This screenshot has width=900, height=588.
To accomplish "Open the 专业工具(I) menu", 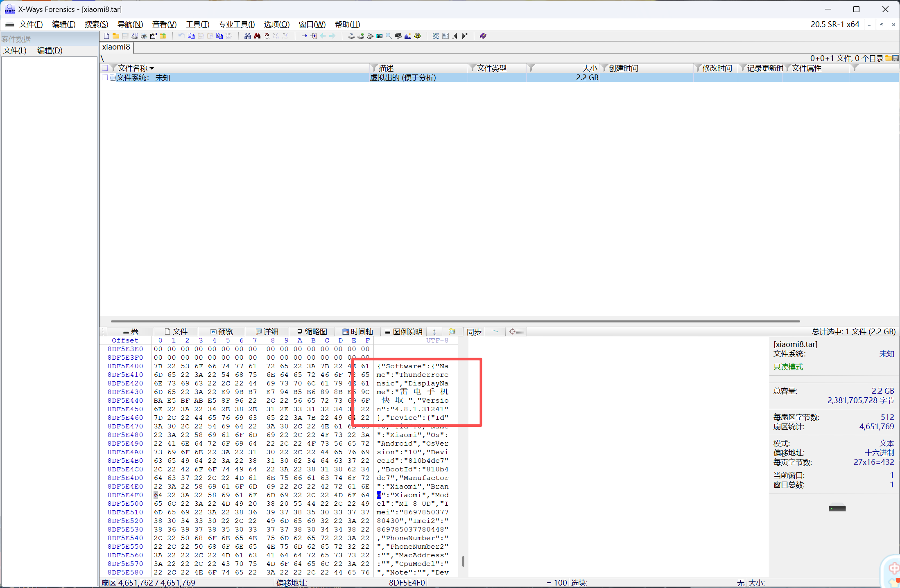I will pos(237,24).
